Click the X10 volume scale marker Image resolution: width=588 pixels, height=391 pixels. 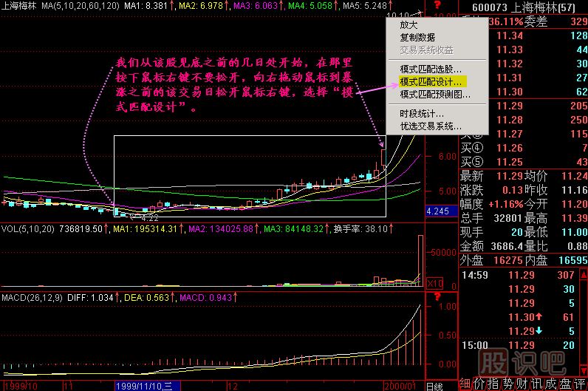(434, 283)
